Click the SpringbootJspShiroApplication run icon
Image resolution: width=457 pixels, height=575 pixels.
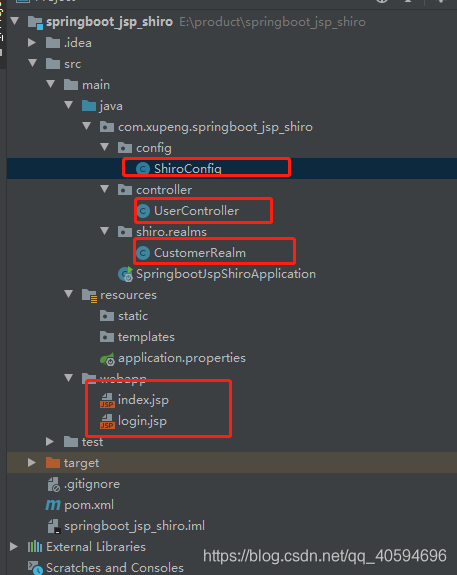click(125, 274)
